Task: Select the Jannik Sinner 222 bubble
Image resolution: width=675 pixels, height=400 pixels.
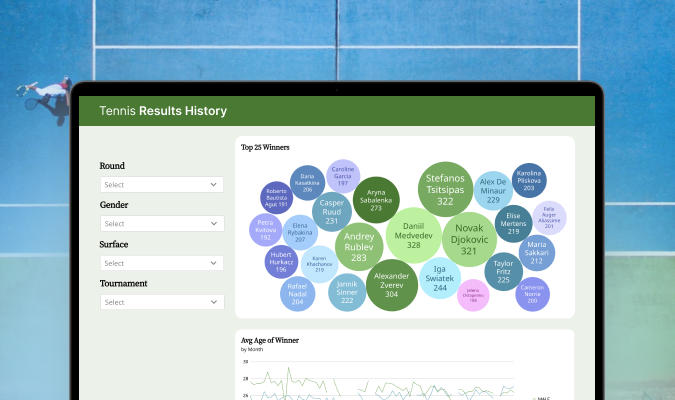Action: click(x=347, y=292)
